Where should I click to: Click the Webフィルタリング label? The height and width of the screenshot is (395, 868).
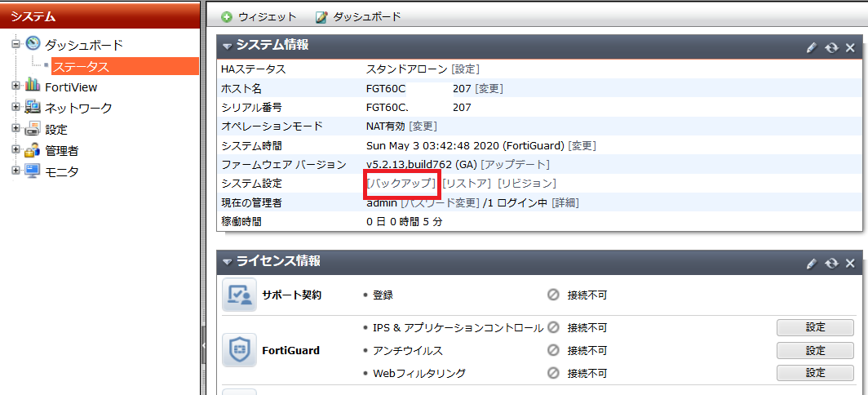coord(418,374)
